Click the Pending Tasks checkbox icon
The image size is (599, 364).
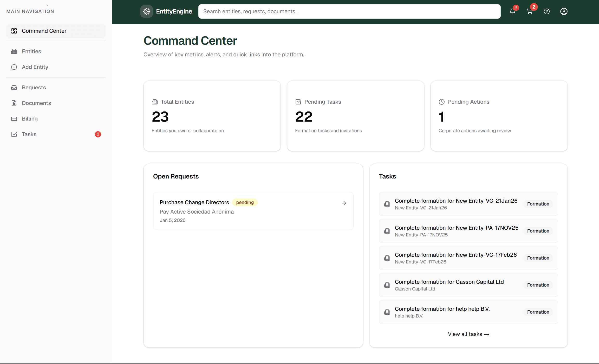[x=298, y=102]
